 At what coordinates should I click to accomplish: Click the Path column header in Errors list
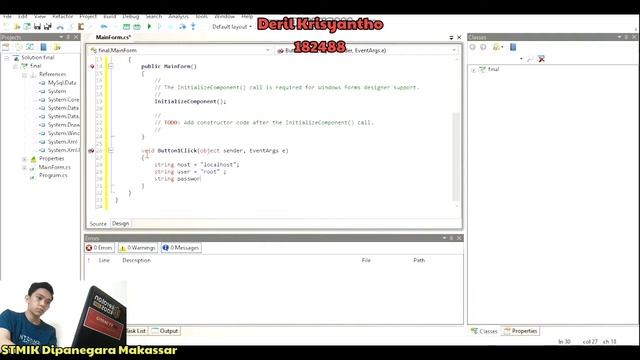click(x=419, y=260)
